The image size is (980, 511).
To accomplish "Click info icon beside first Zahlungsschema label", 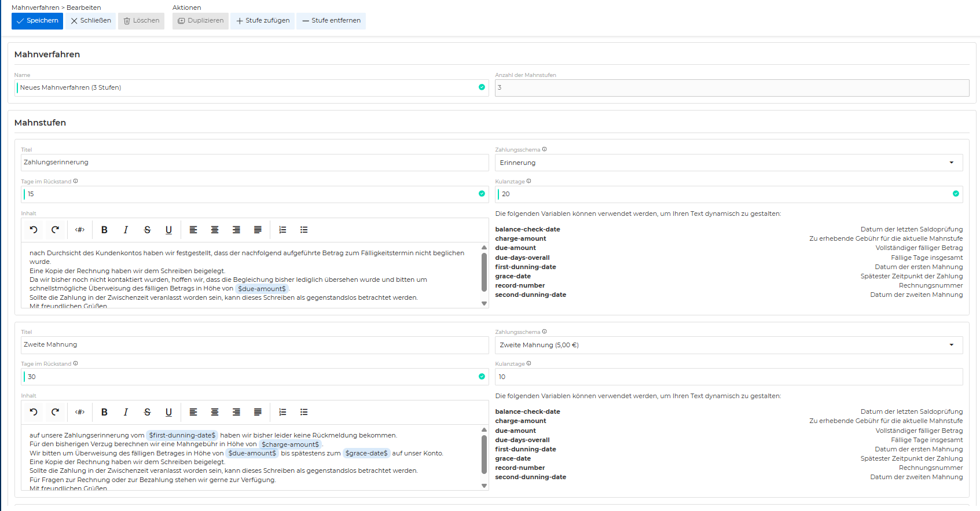I will (544, 149).
